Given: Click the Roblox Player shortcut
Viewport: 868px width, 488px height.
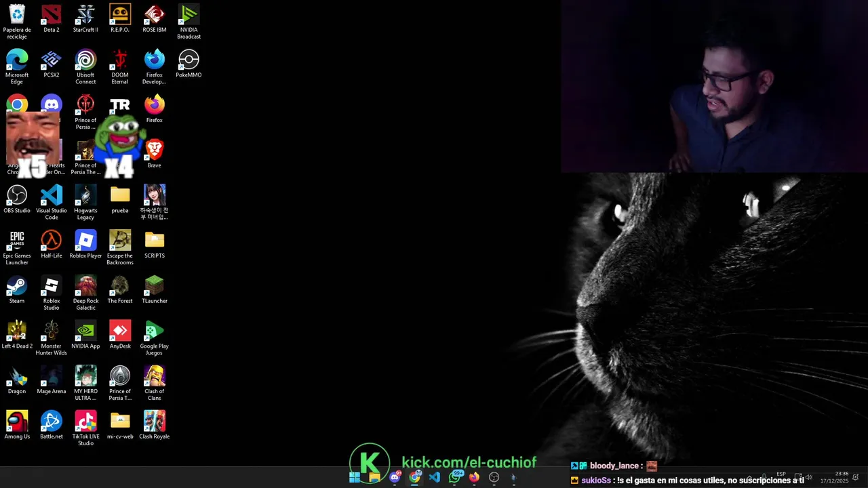Looking at the screenshot, I should pyautogui.click(x=85, y=245).
